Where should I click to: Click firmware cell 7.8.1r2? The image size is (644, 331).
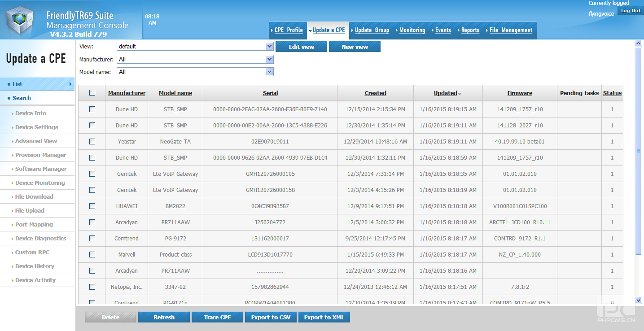(x=520, y=287)
